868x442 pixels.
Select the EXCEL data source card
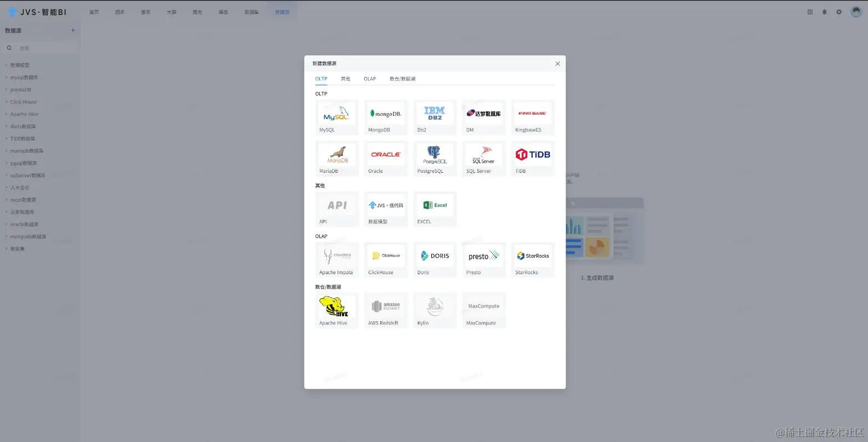(435, 209)
